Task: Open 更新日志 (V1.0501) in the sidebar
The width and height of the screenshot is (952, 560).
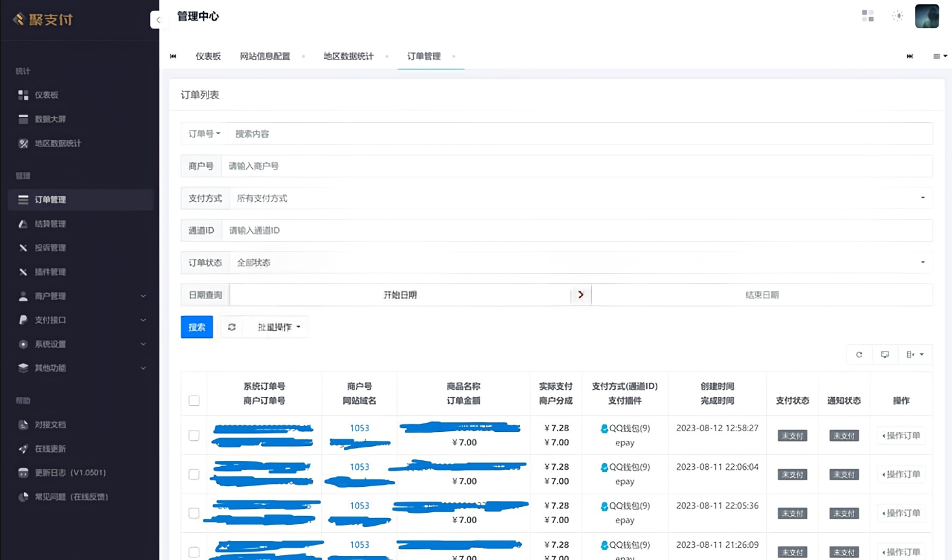Action: click(80, 473)
